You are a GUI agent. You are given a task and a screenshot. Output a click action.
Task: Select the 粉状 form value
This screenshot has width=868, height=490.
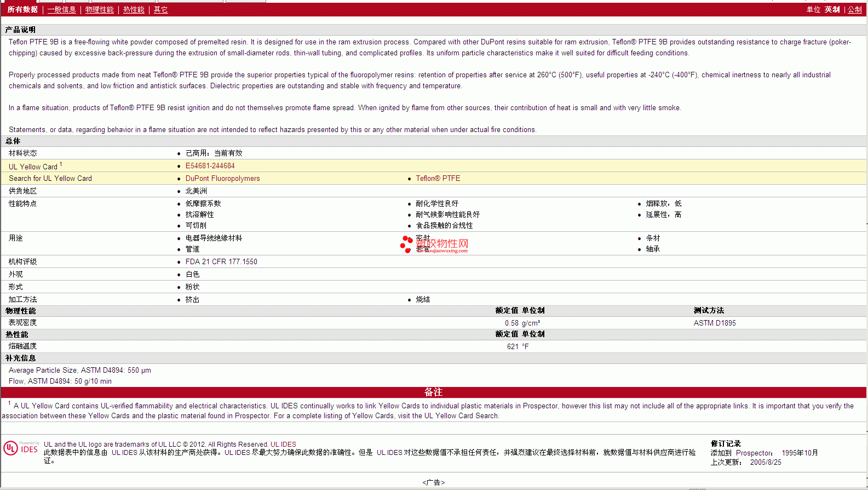[x=193, y=287]
